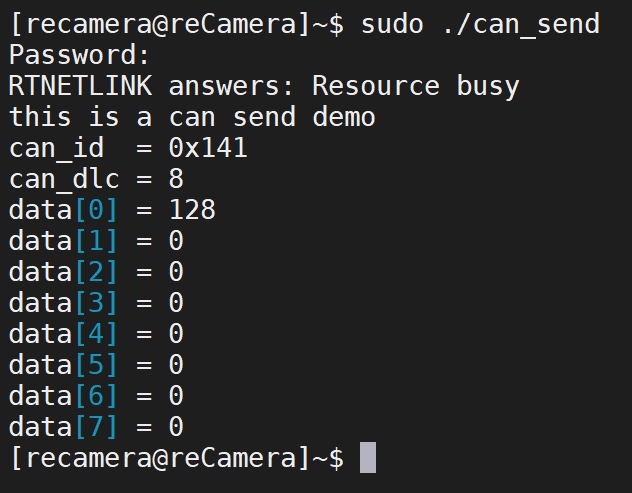Click the data[4] = 0 line
The width and height of the screenshot is (632, 493).
pos(96,334)
